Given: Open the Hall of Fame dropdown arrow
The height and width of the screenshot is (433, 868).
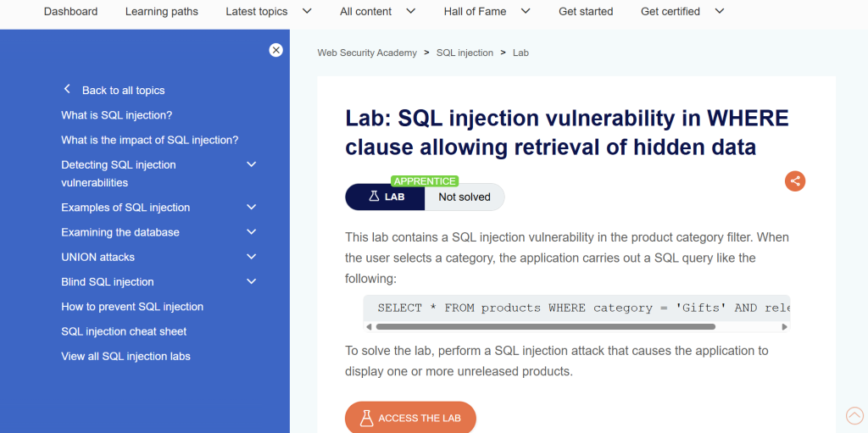Looking at the screenshot, I should 526,10.
